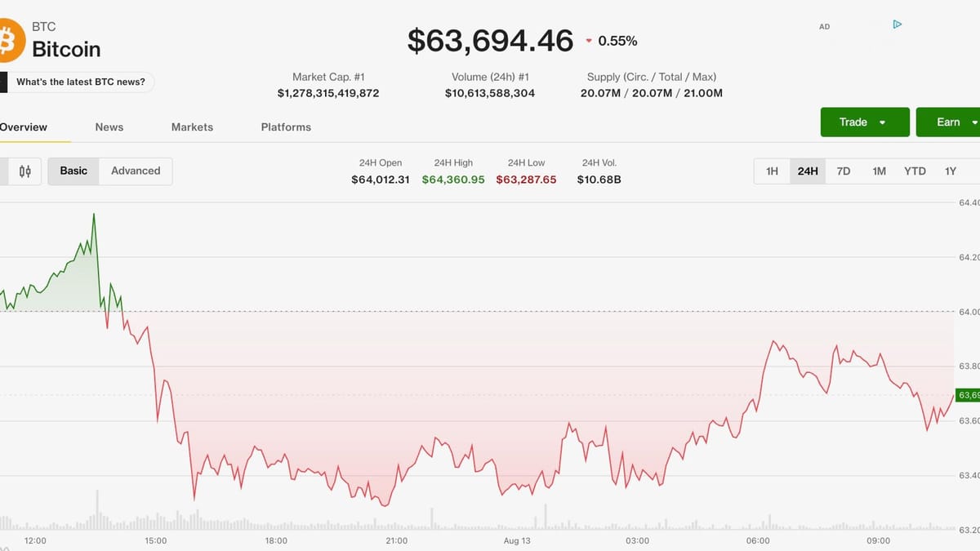Set chart range to 1H
980x551 pixels.
tap(772, 171)
